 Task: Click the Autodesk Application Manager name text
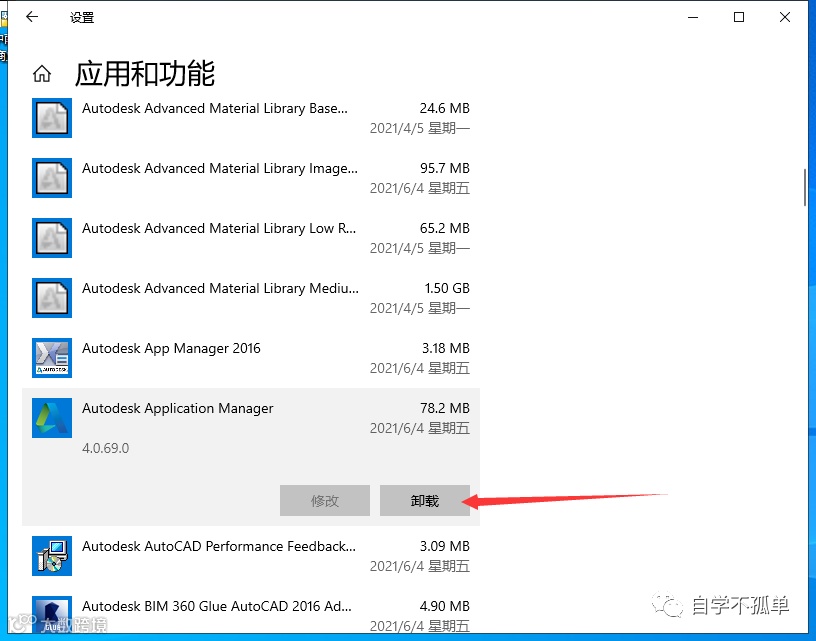click(177, 408)
